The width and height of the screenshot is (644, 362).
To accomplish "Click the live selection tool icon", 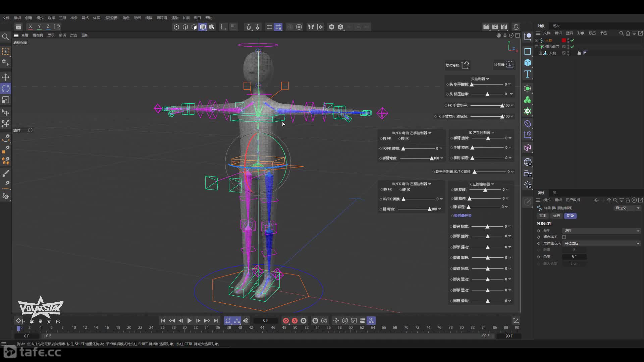I will (6, 51).
